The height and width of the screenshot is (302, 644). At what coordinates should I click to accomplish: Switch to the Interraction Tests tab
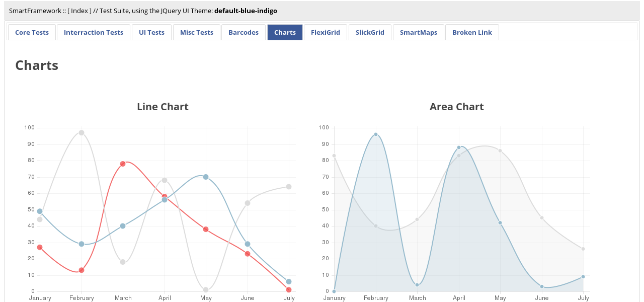point(94,32)
